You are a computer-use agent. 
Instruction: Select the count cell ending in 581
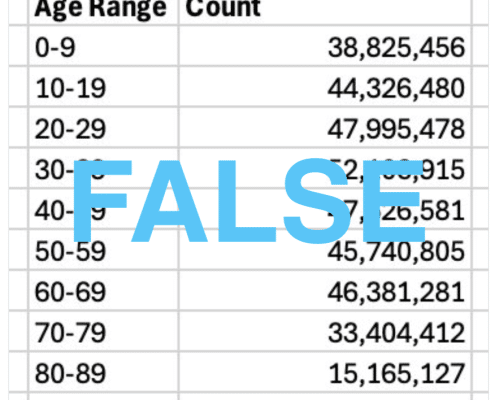[325, 209]
